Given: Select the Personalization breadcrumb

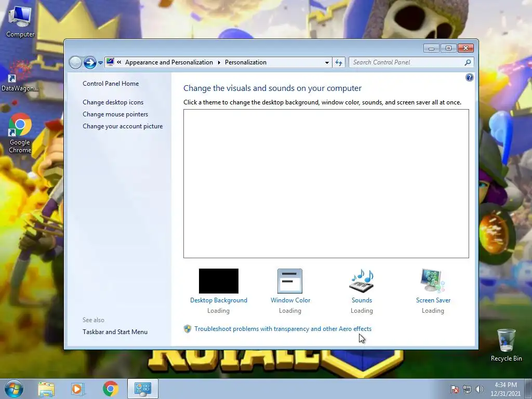Looking at the screenshot, I should click(x=246, y=62).
